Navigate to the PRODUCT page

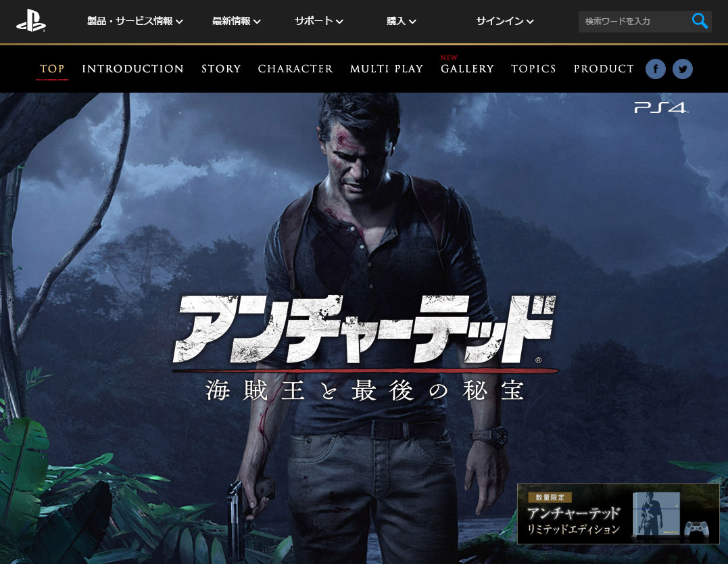(x=604, y=69)
